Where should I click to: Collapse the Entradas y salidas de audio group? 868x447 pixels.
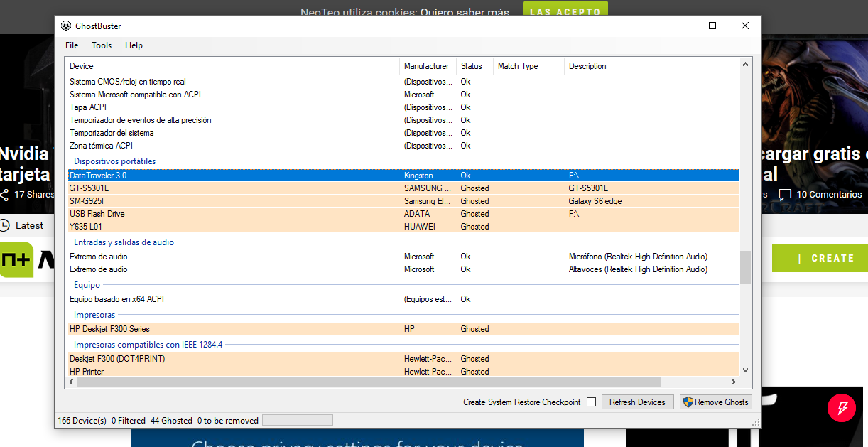[124, 242]
